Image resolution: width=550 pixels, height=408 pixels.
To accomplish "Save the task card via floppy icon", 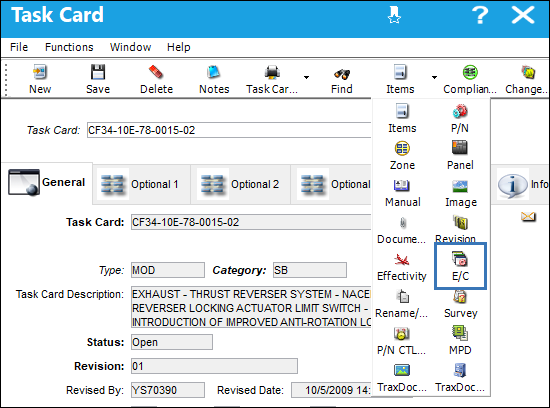I will pos(98,72).
